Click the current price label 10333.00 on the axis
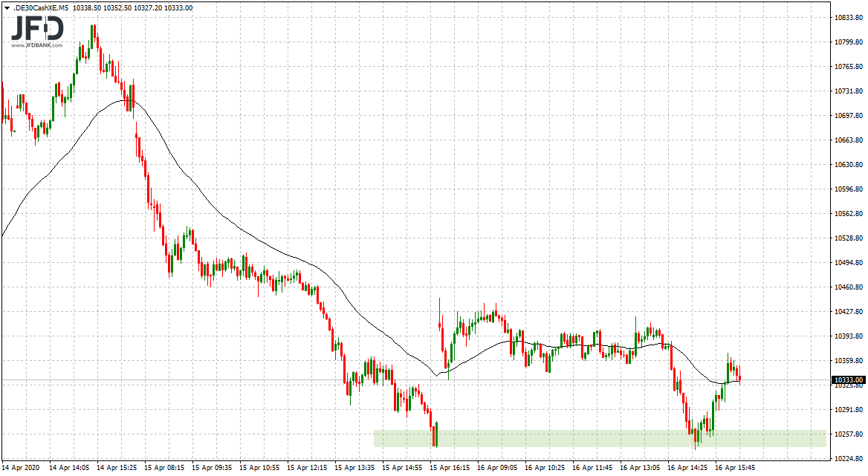 848,379
